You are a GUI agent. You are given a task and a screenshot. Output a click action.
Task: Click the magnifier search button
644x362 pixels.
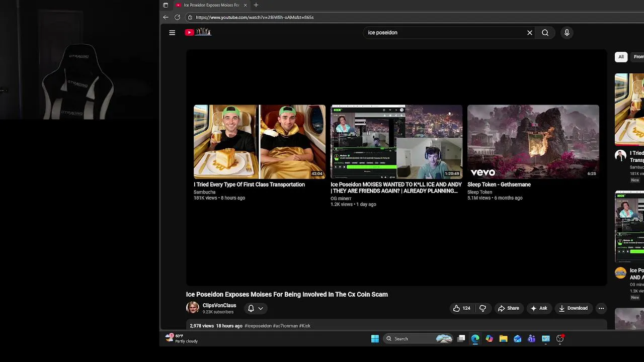[545, 33]
